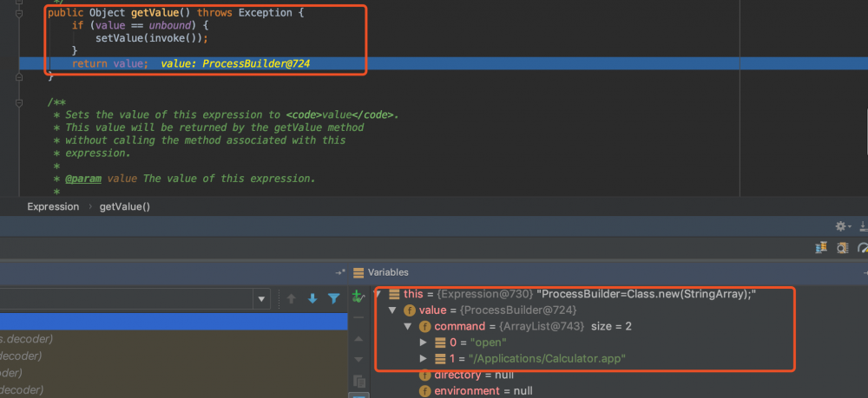Image resolution: width=868 pixels, height=398 pixels.
Task: Click the previous frame up arrow
Action: (x=292, y=298)
